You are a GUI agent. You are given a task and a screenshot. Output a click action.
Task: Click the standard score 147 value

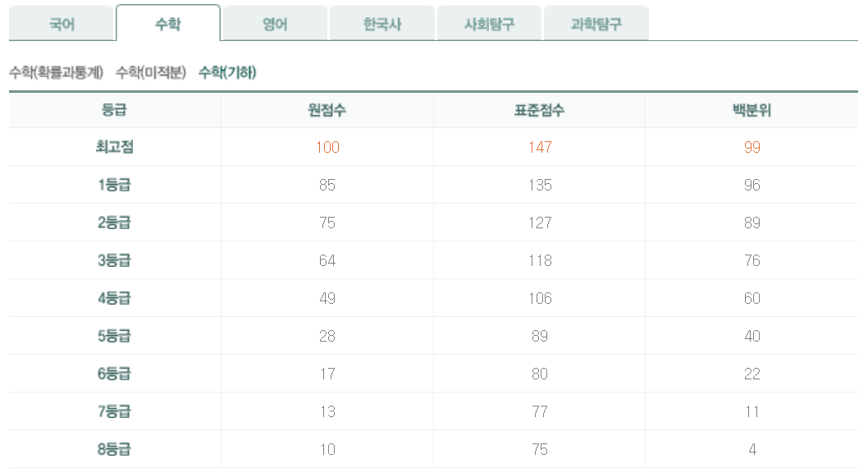(539, 147)
